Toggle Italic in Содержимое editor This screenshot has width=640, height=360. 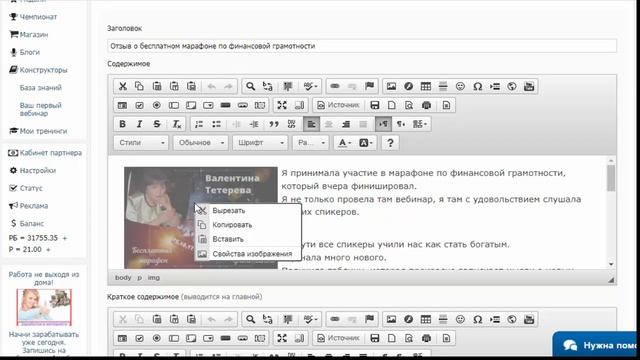click(x=139, y=124)
